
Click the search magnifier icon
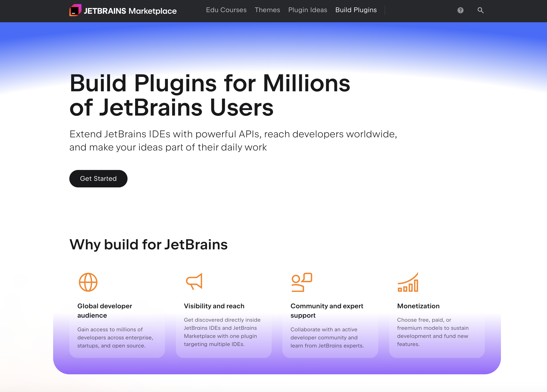[x=480, y=10]
